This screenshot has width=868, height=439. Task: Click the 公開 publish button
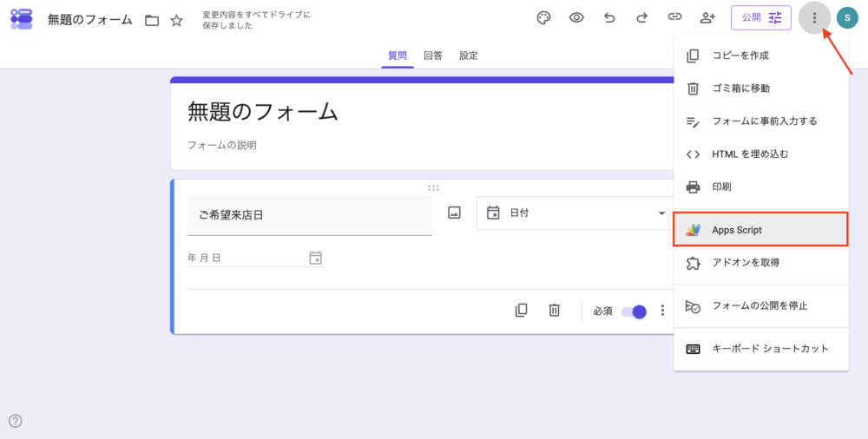(x=761, y=17)
